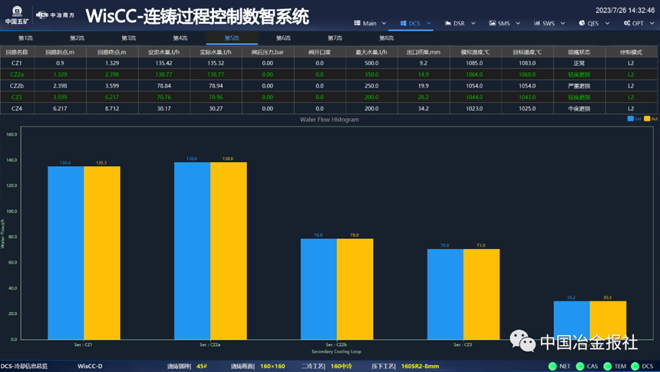Expand the Main menu chevron
Image resolution: width=660 pixels, height=372 pixels.
[x=384, y=24]
